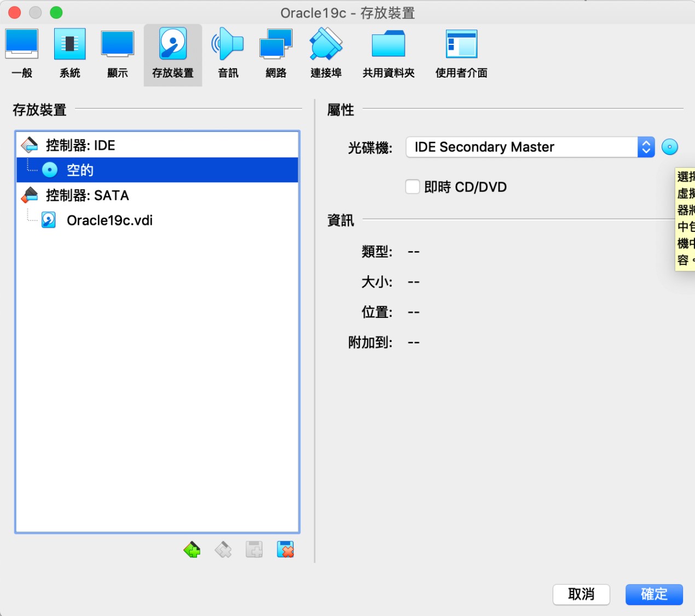Click the add storage attachment icon
Viewport: 695px width, 616px height.
(x=254, y=550)
